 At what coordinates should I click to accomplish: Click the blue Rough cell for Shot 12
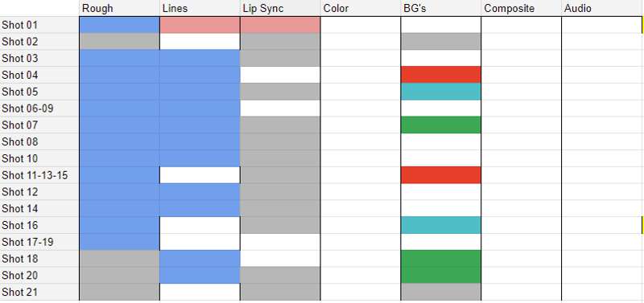pyautogui.click(x=119, y=192)
